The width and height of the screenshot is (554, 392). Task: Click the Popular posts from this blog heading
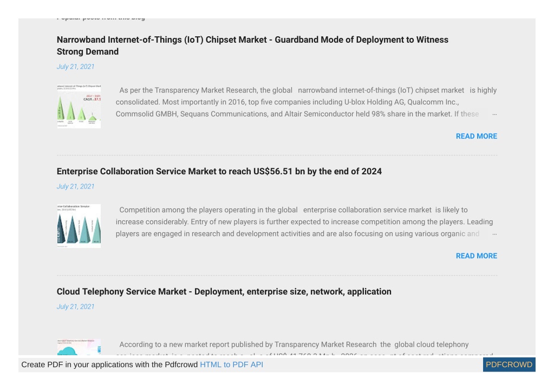click(x=101, y=18)
